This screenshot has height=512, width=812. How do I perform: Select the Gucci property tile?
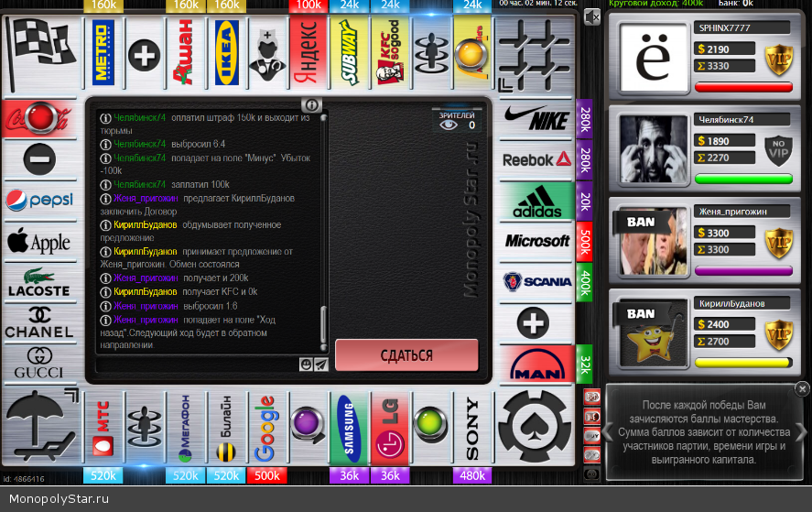(39, 364)
